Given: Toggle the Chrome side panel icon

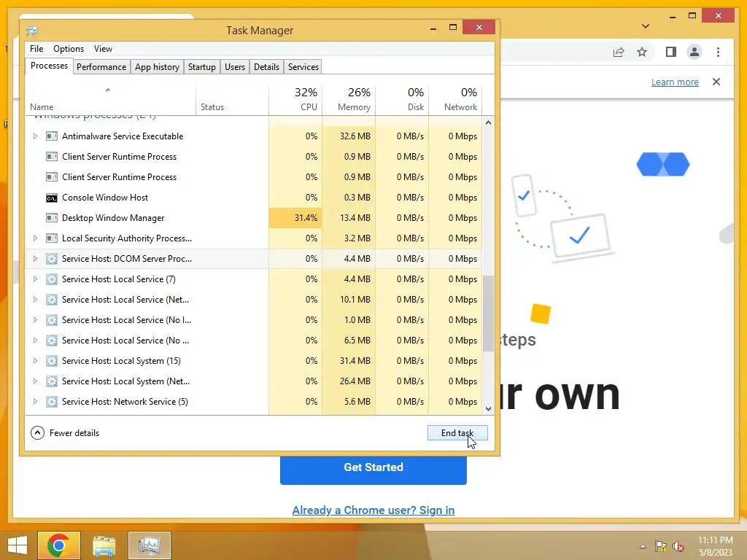Looking at the screenshot, I should click(671, 52).
